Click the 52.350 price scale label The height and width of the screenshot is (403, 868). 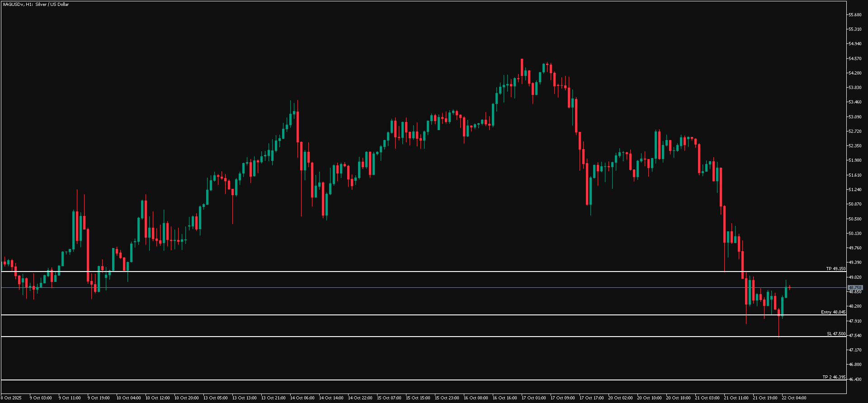tap(855, 146)
